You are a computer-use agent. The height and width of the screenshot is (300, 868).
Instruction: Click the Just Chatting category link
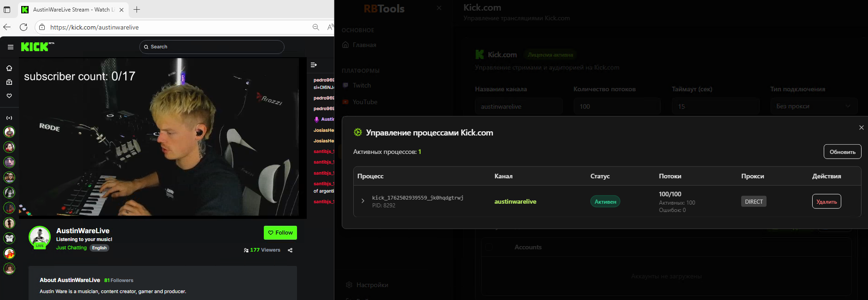(71, 248)
